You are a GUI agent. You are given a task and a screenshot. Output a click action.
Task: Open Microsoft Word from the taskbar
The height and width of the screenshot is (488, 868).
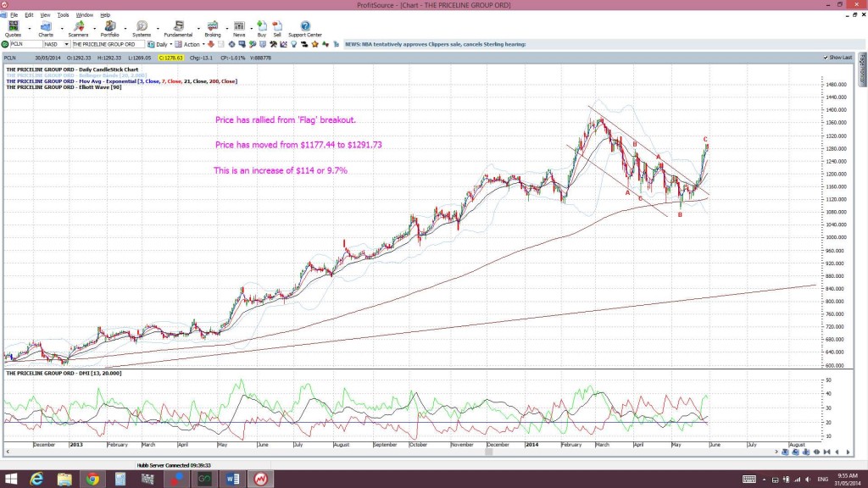[x=232, y=480]
